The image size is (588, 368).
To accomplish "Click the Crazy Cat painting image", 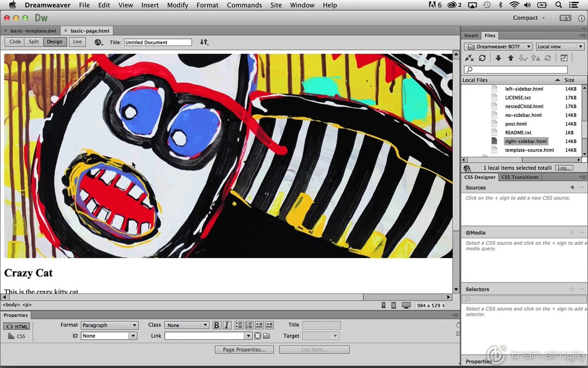I will point(228,156).
